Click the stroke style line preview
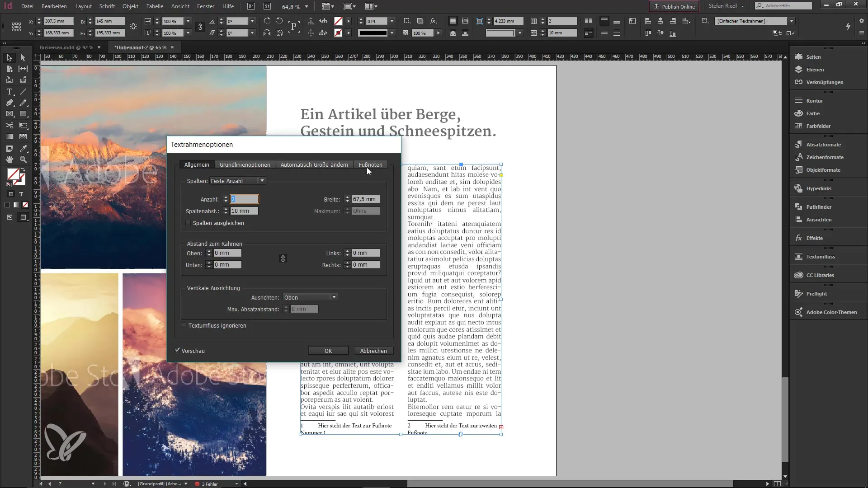 pyautogui.click(x=373, y=33)
